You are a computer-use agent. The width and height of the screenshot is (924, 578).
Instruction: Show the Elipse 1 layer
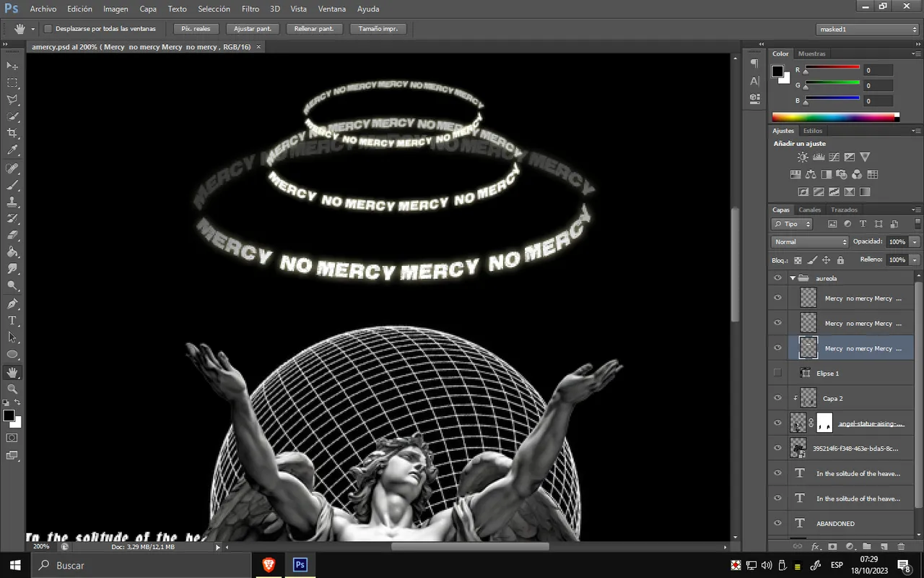coord(777,373)
